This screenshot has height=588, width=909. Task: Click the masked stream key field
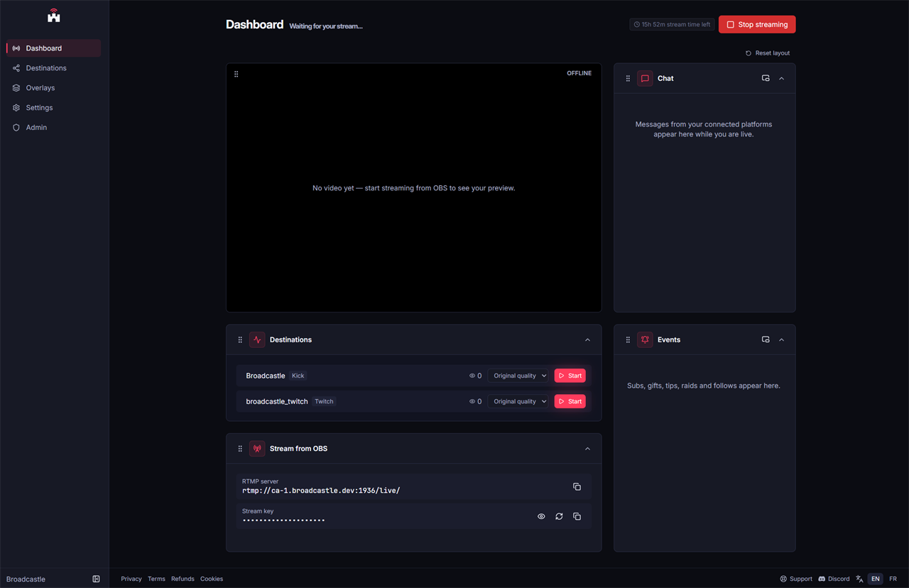pos(283,521)
